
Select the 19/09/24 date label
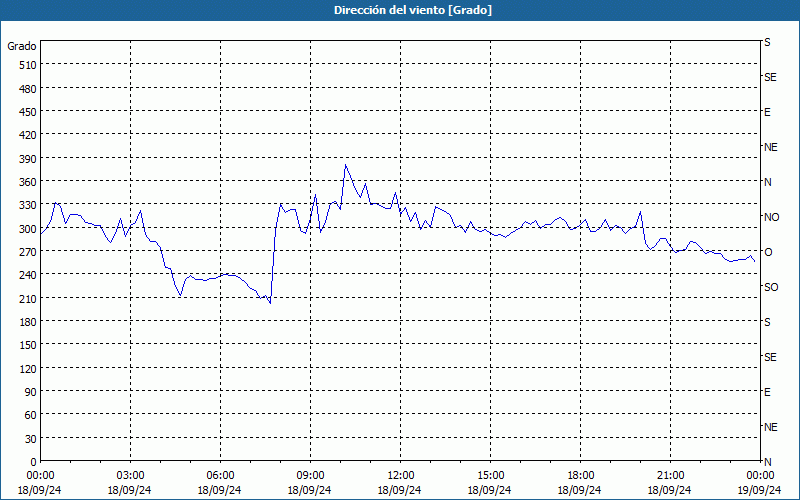click(760, 490)
